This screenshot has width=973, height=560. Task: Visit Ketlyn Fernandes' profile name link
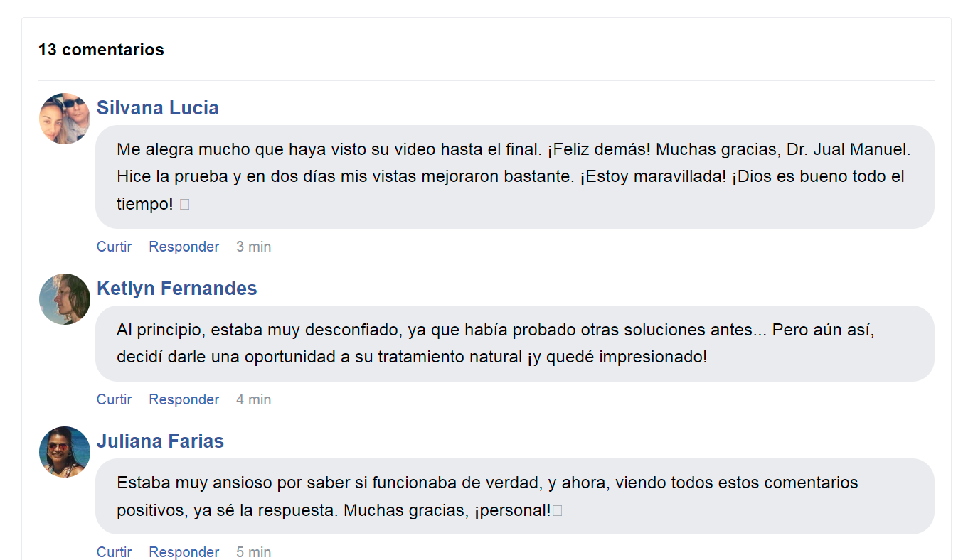coord(176,289)
